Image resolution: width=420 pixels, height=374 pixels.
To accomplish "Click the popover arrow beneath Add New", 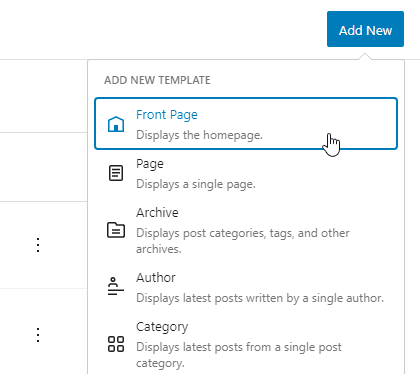I will [365, 56].
